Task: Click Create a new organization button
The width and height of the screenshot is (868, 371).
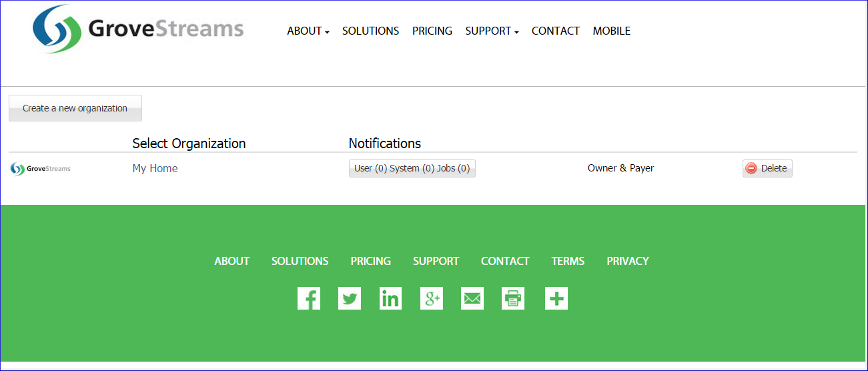Action: (75, 108)
